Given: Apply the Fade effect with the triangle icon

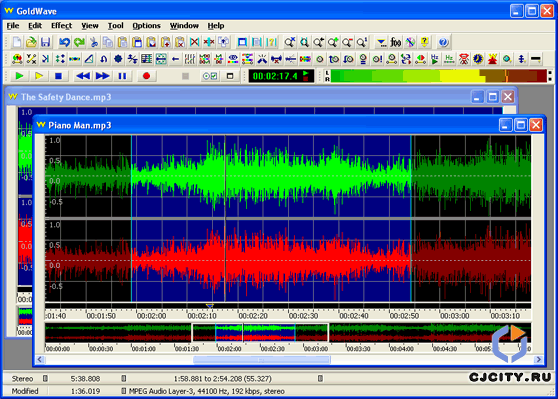Looking at the screenshot, I should click(x=89, y=59).
